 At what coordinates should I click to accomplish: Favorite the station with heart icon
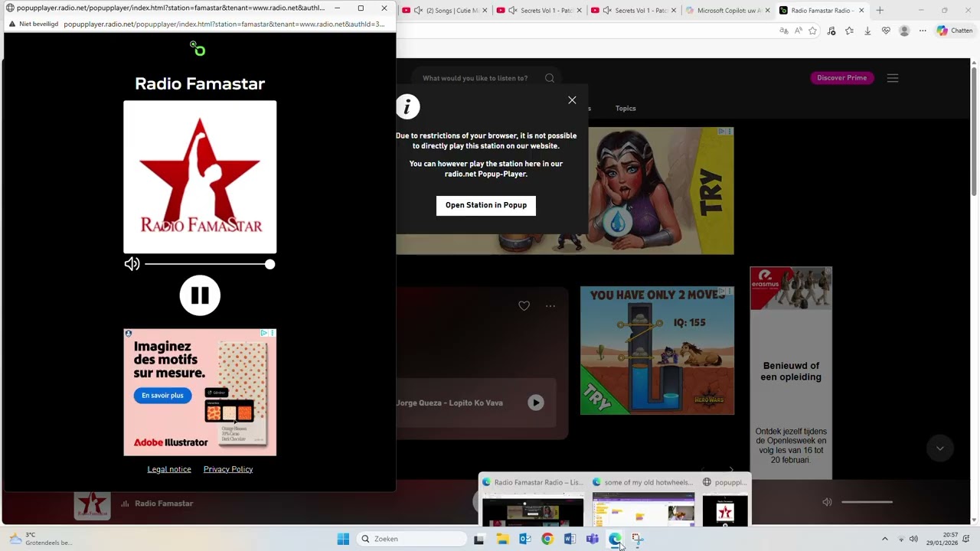[524, 306]
